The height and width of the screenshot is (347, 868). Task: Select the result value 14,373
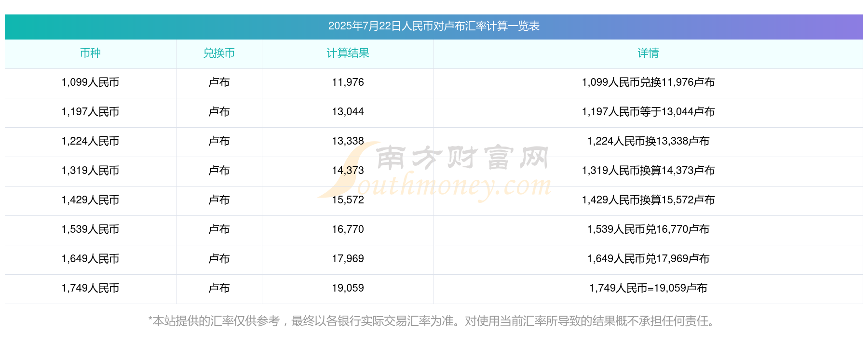348,171
